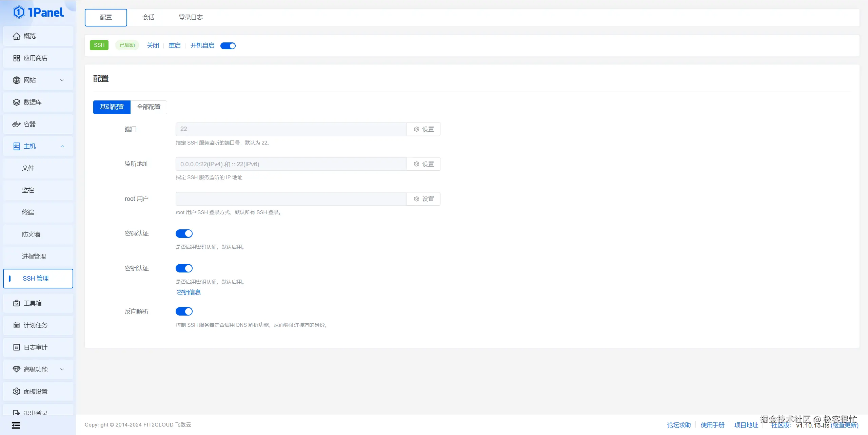
Task: Click the 概览 home icon in sidebar
Action: (16, 36)
